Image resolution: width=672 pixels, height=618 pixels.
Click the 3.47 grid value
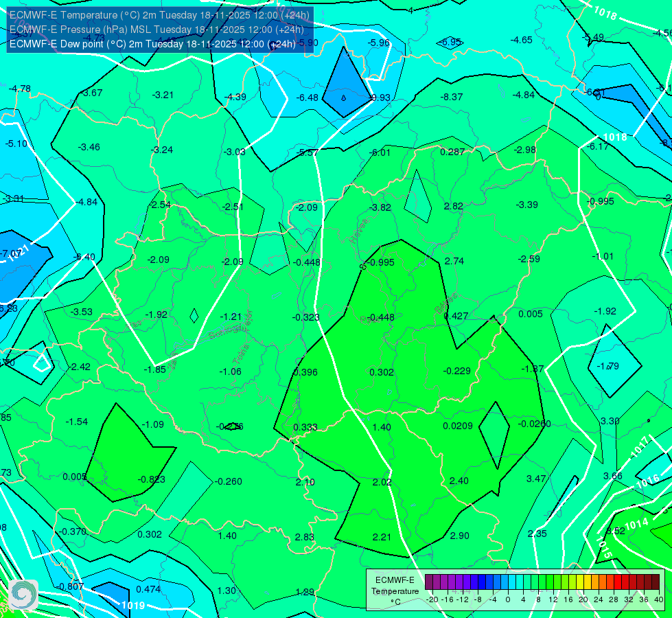click(536, 479)
